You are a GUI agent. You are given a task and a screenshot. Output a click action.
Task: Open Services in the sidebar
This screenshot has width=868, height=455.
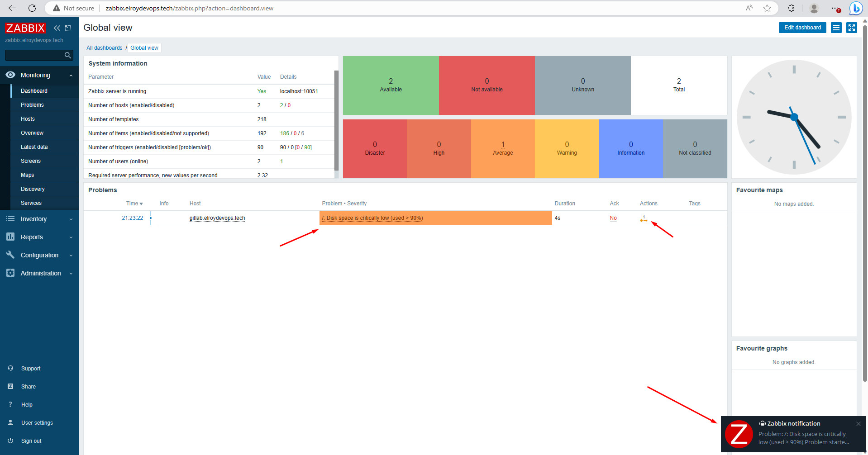(x=44, y=203)
